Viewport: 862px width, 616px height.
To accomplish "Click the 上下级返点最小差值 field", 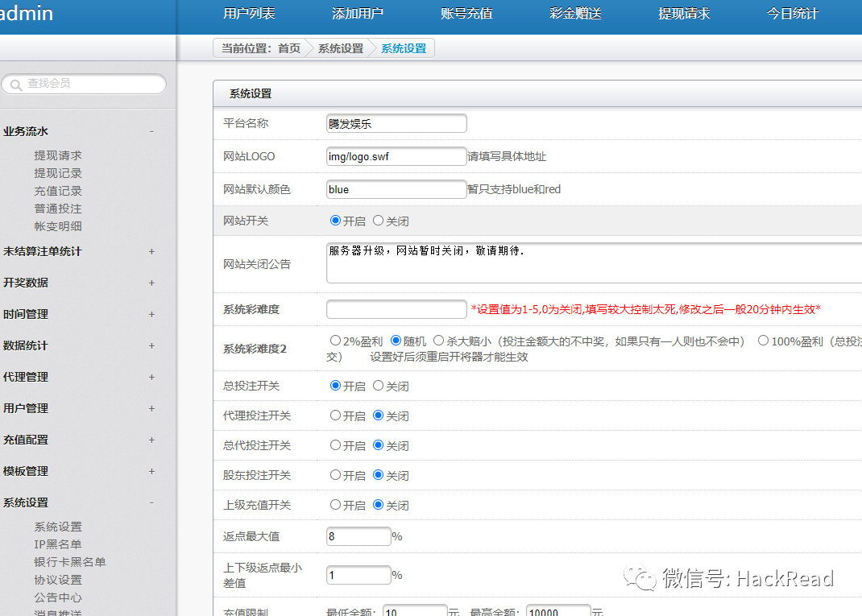I will (x=358, y=576).
